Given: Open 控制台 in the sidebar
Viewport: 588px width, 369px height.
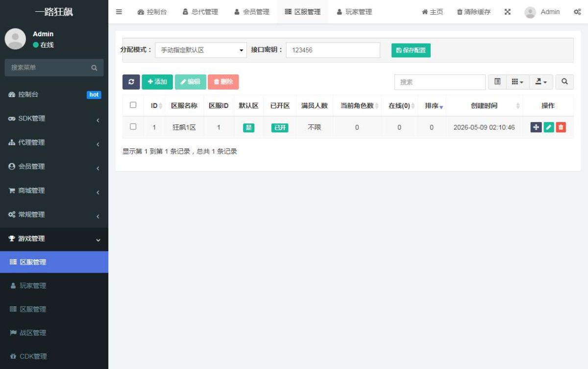Looking at the screenshot, I should [54, 95].
